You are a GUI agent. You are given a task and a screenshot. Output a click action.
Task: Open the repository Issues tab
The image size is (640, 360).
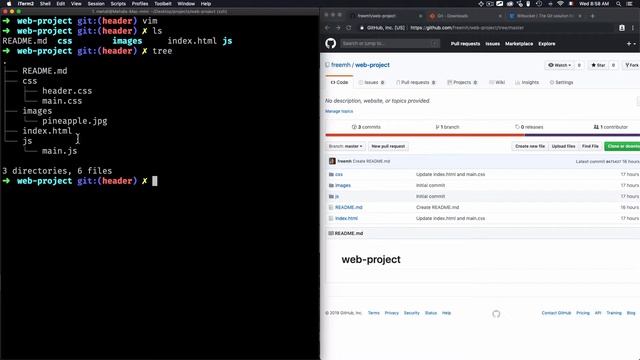(371, 82)
